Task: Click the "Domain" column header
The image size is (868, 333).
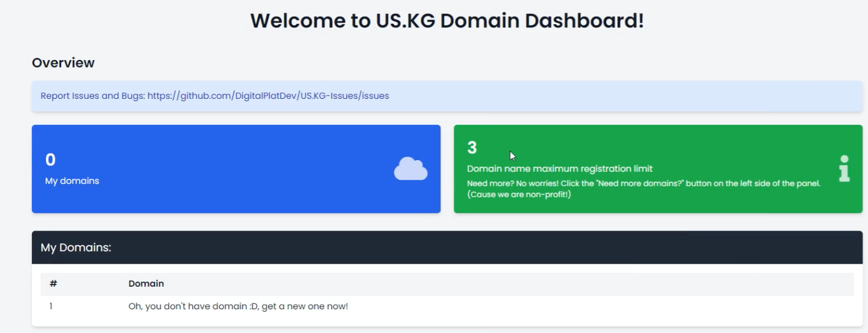Action: (146, 284)
